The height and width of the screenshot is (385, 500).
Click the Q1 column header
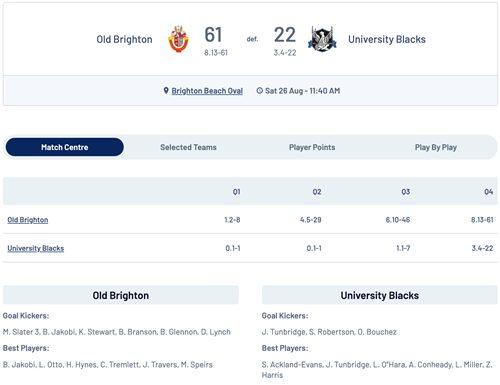coord(236,192)
